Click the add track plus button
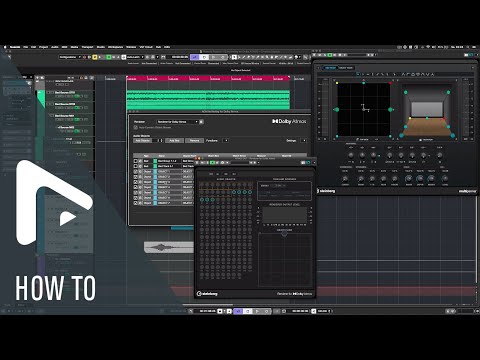Screen dimensions: 480x360 point(38,78)
